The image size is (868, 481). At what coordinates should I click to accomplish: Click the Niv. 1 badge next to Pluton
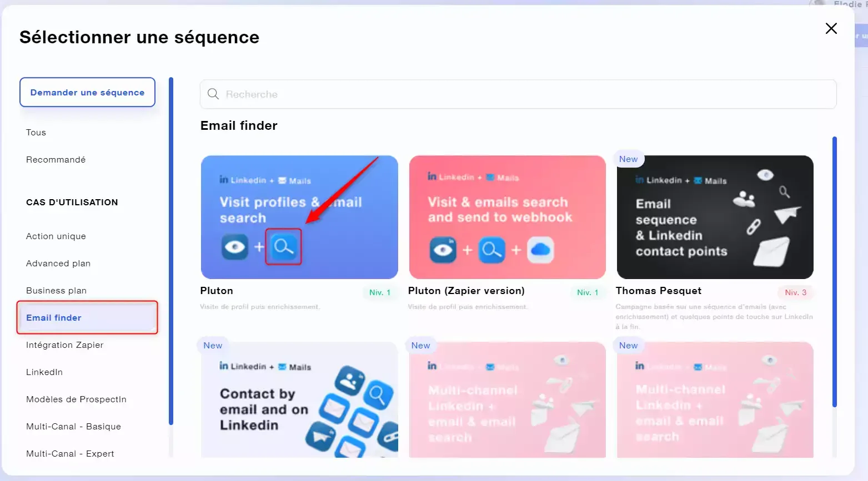click(380, 292)
